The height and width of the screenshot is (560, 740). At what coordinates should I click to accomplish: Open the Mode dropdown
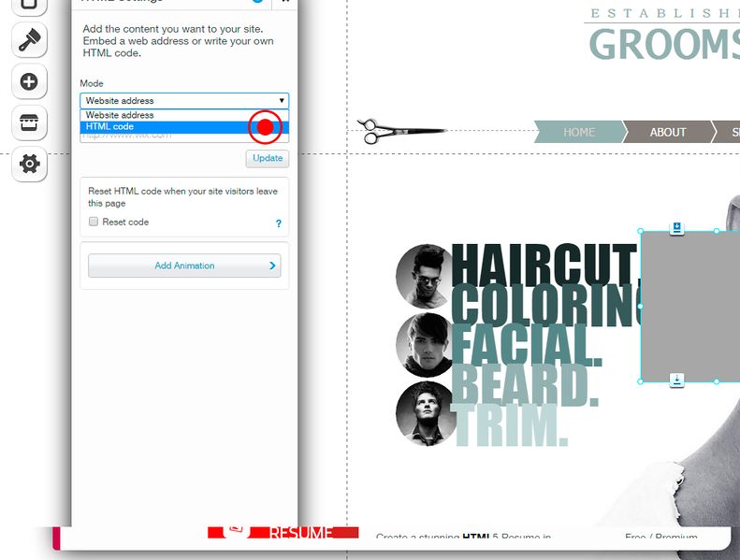(x=184, y=100)
